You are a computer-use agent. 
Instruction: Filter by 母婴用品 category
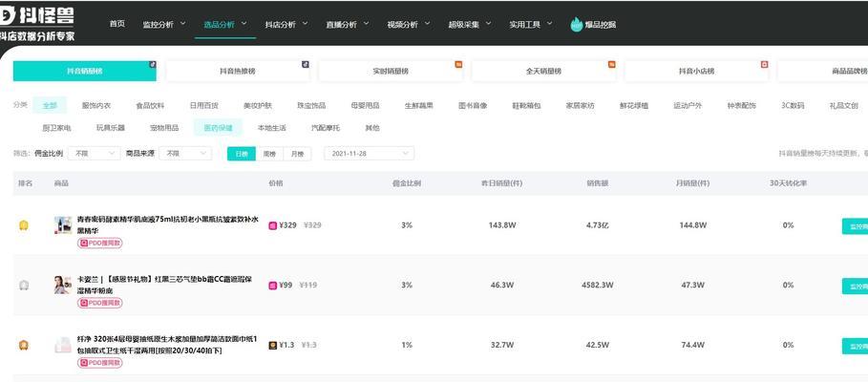365,105
